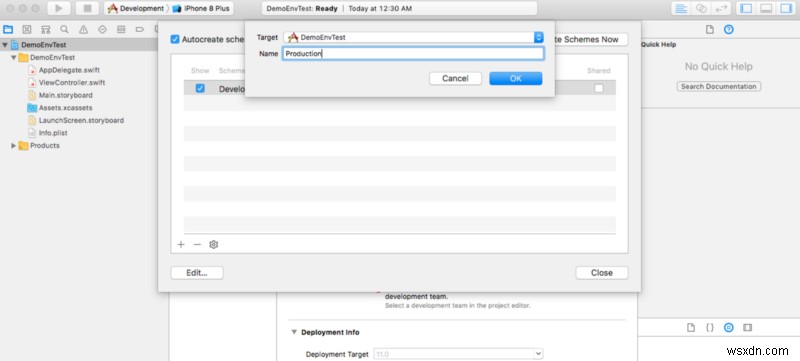800x361 pixels.
Task: Close the Manage Schemes sheet
Action: click(x=602, y=273)
